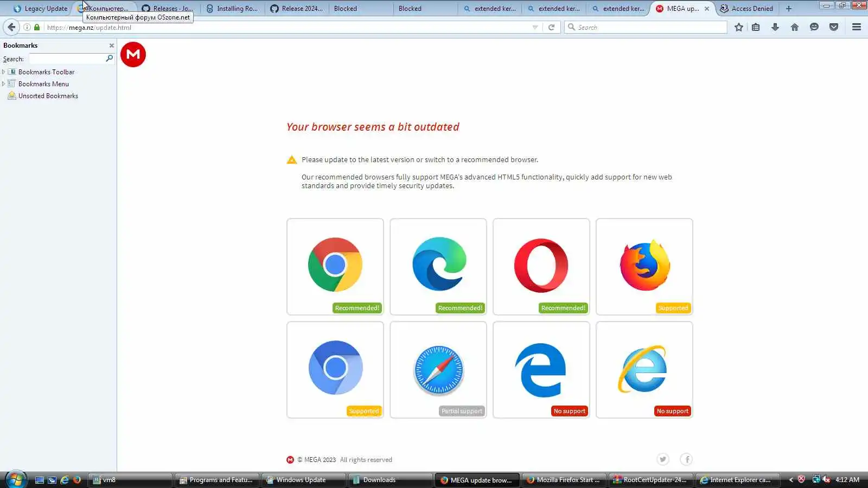
Task: Click the system clock 4:12 AM
Action: click(847, 480)
